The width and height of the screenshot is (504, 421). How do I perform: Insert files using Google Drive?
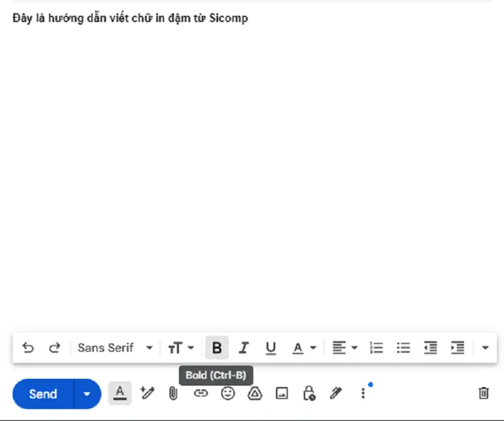(x=255, y=393)
